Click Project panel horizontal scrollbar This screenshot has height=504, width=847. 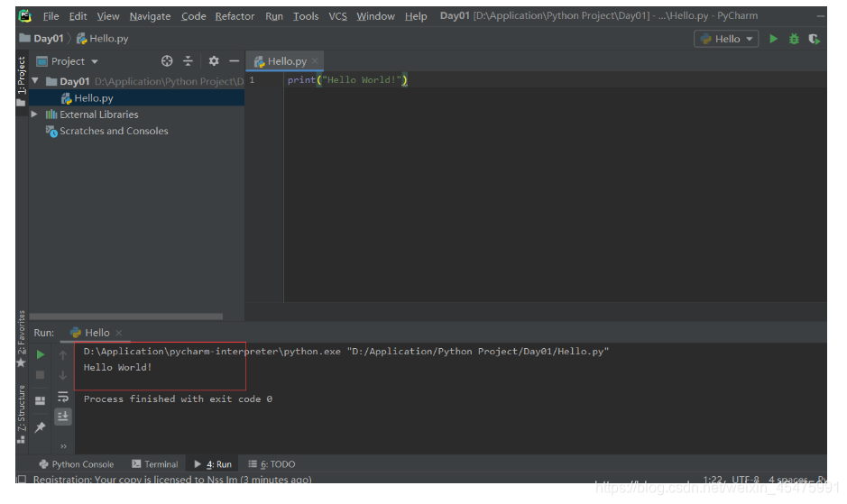coord(126,316)
